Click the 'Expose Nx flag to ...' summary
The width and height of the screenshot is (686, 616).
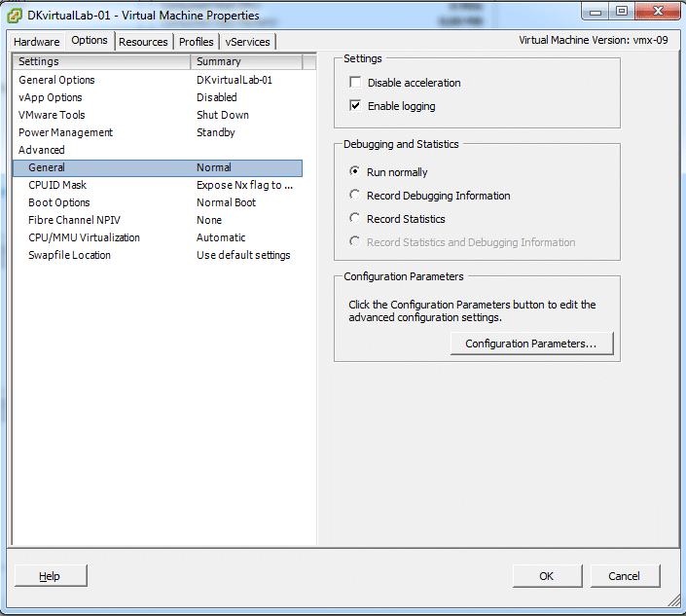click(x=244, y=185)
